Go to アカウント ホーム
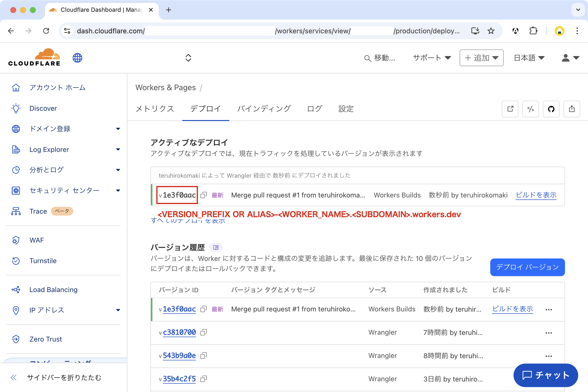The image size is (588, 392). (58, 87)
